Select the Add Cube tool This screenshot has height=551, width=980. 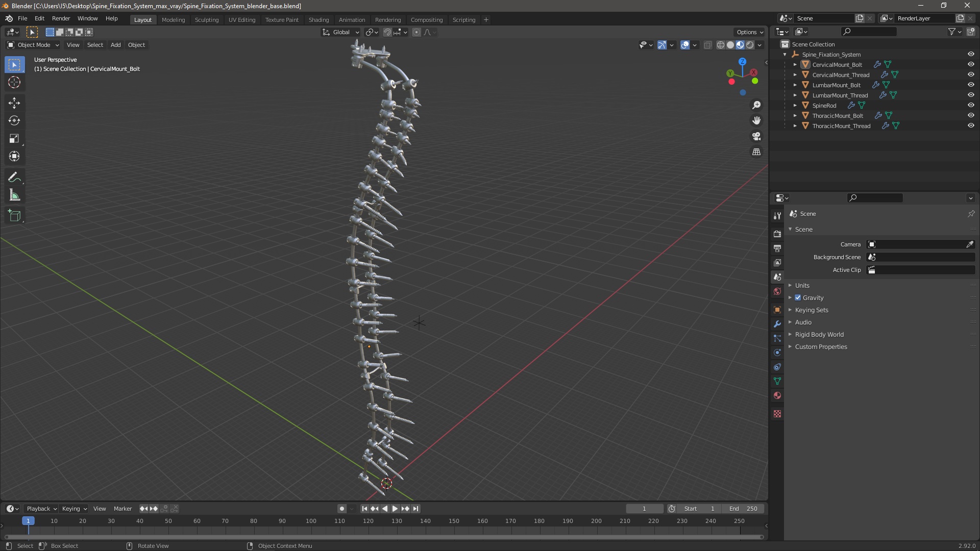point(14,216)
